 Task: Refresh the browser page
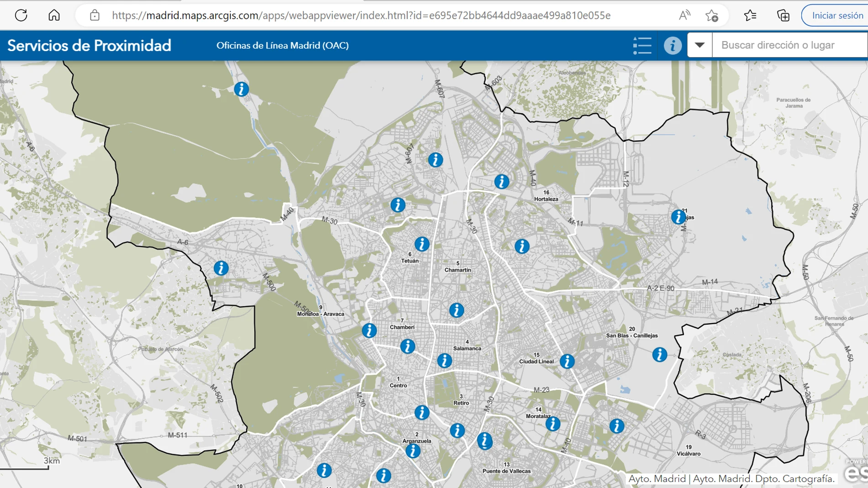[x=21, y=15]
